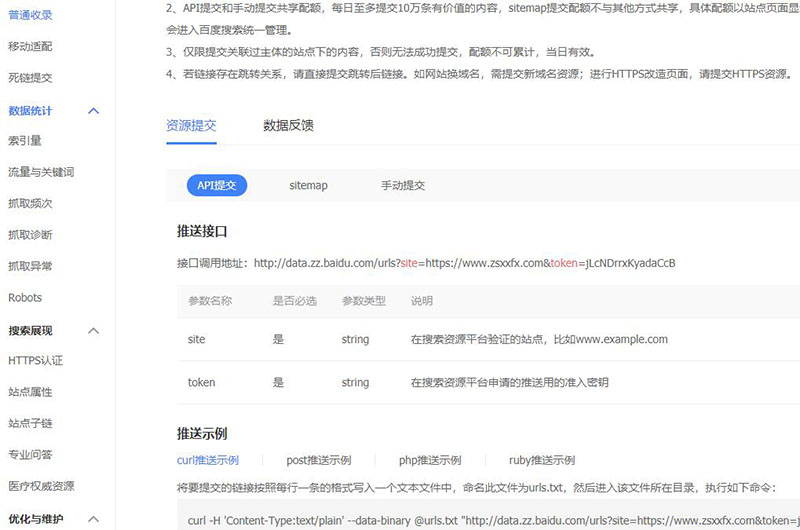
Task: Switch to the 数据反馈 tab
Action: pos(288,125)
